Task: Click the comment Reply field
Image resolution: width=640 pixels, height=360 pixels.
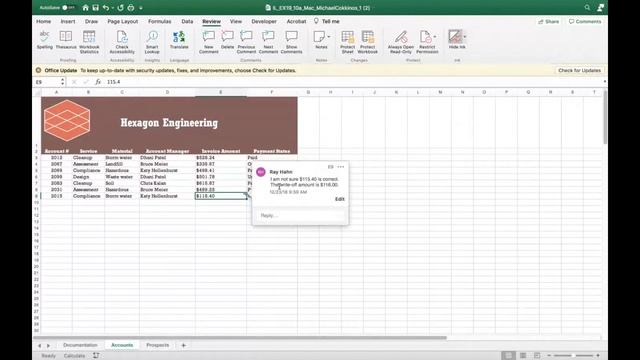Action: [300, 216]
